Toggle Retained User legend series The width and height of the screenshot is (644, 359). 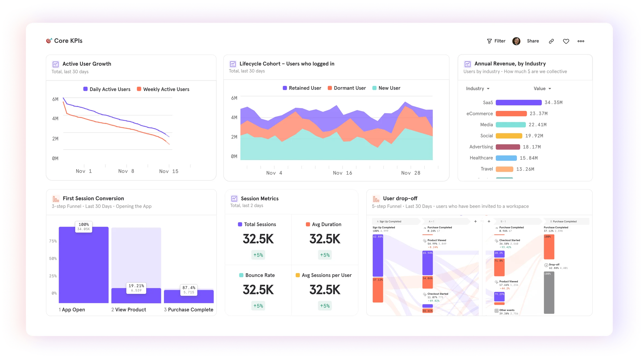click(x=302, y=88)
